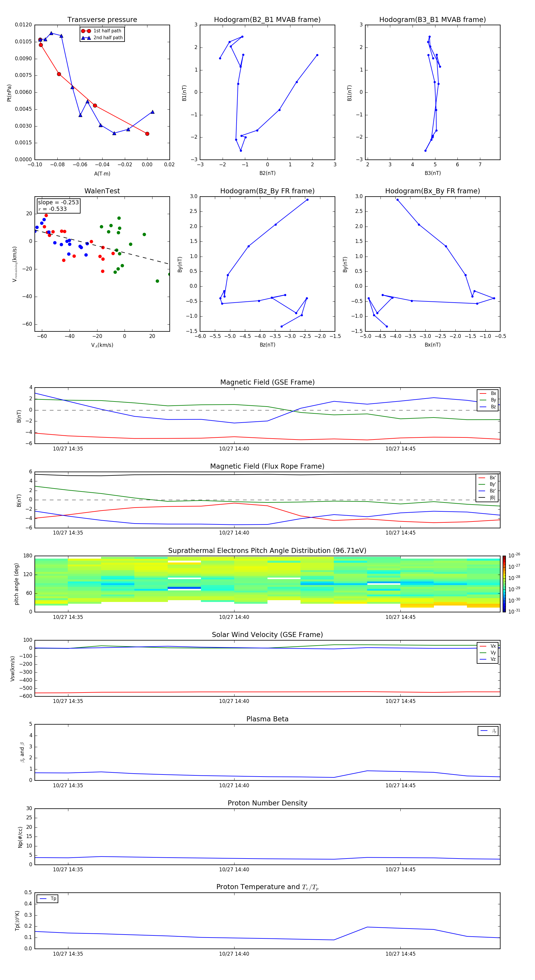Click the 'WalenTest' plot title
This screenshot has height=980, width=535.
[102, 191]
